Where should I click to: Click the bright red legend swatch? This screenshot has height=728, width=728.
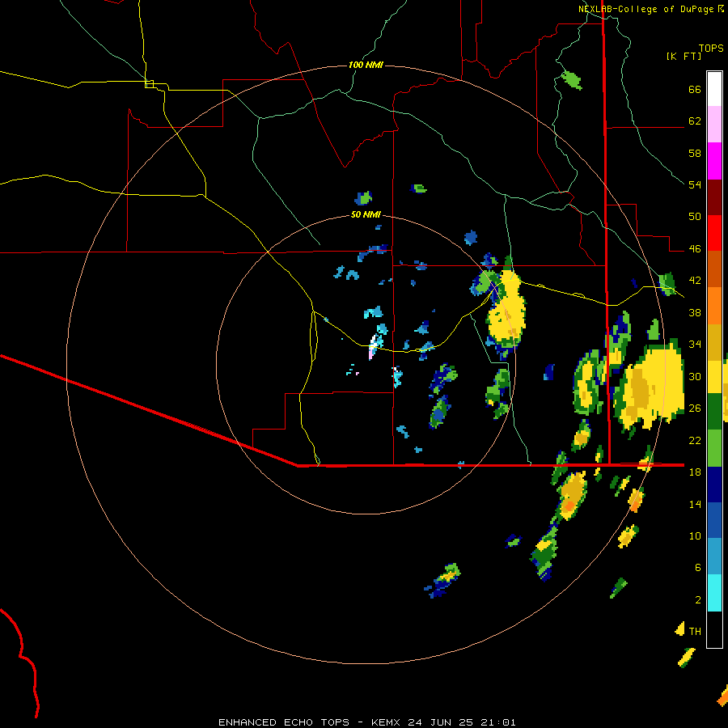(x=714, y=233)
